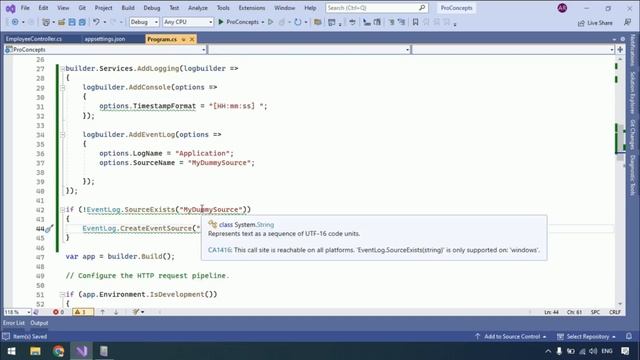Image resolution: width=640 pixels, height=360 pixels.
Task: Click the vertical editor scrollbar
Action: (x=620, y=182)
